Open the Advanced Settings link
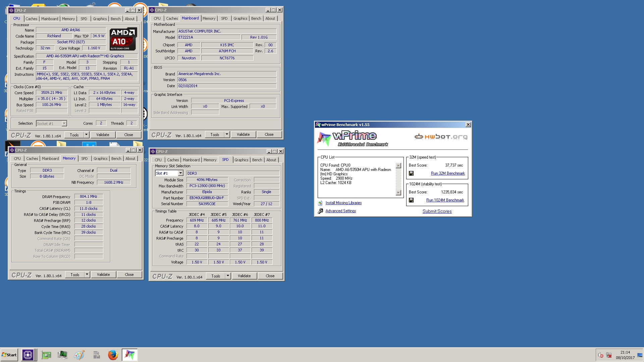 click(341, 211)
